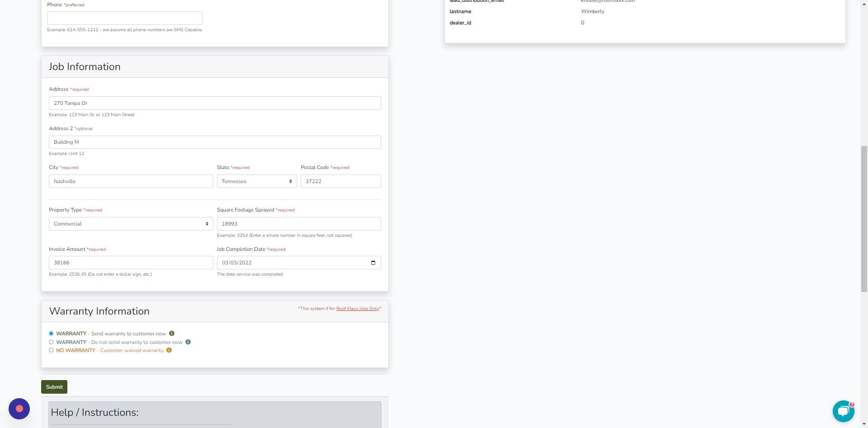868x428 pixels.
Task: Click the Address 2 field with Building M
Action: click(x=215, y=142)
